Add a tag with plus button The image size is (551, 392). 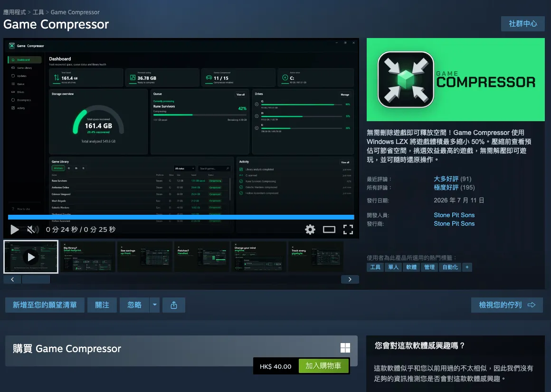[x=467, y=267]
